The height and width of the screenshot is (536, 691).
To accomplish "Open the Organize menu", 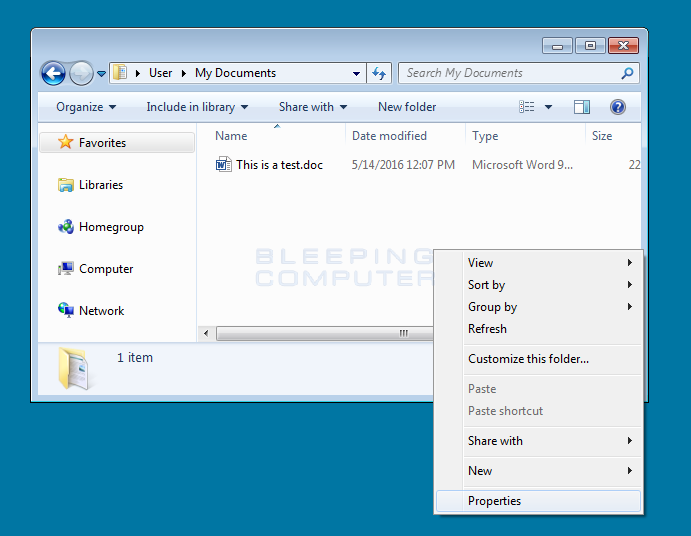I will [86, 107].
